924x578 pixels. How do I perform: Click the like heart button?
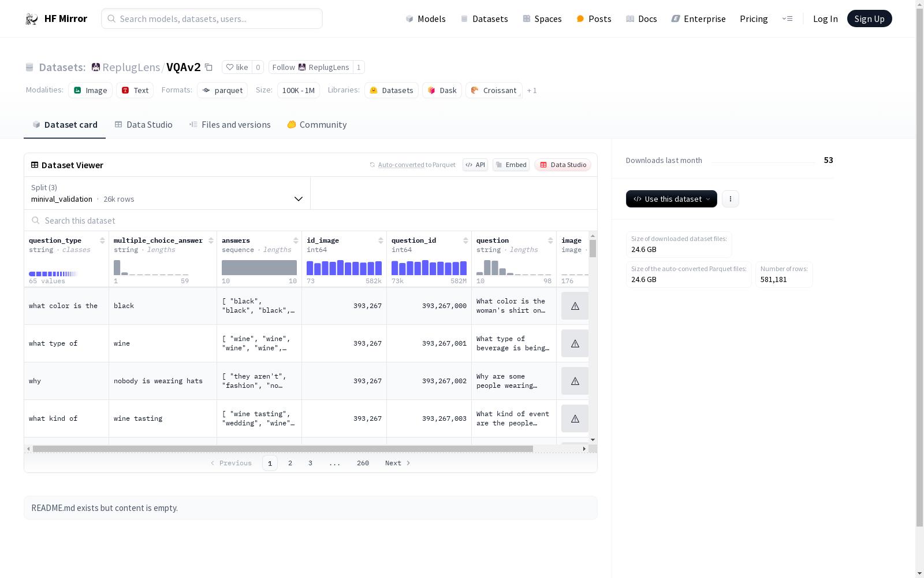click(x=237, y=67)
